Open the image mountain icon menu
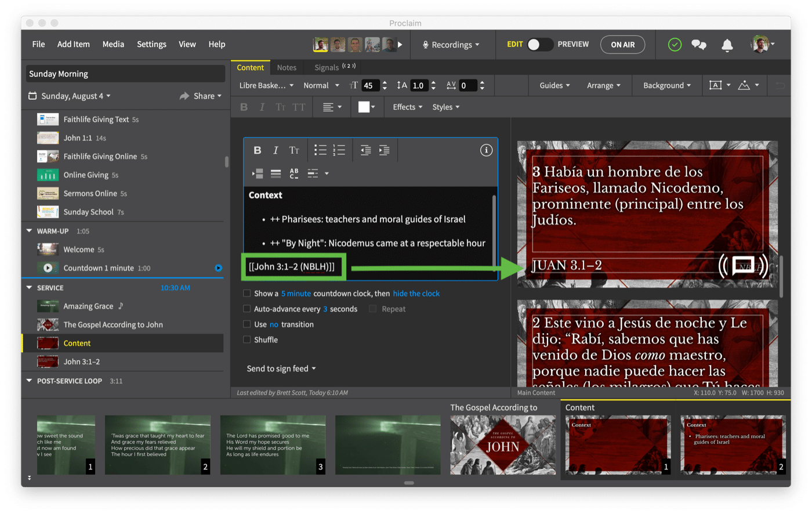The height and width of the screenshot is (513, 812). 748,85
